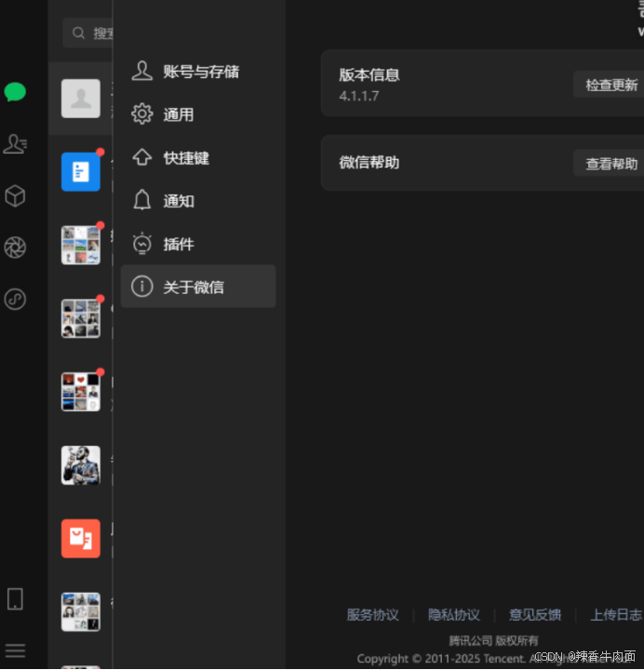Screen dimensions: 644x670
Task: Click the 微信帮助 label
Action: pos(369,162)
